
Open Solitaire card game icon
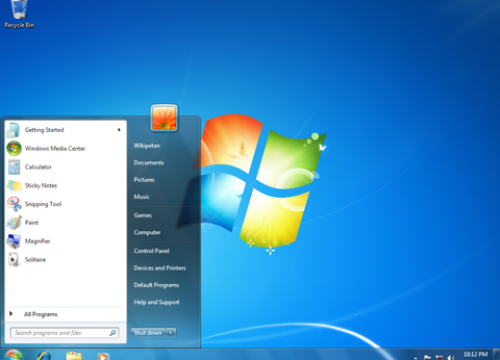tap(14, 260)
